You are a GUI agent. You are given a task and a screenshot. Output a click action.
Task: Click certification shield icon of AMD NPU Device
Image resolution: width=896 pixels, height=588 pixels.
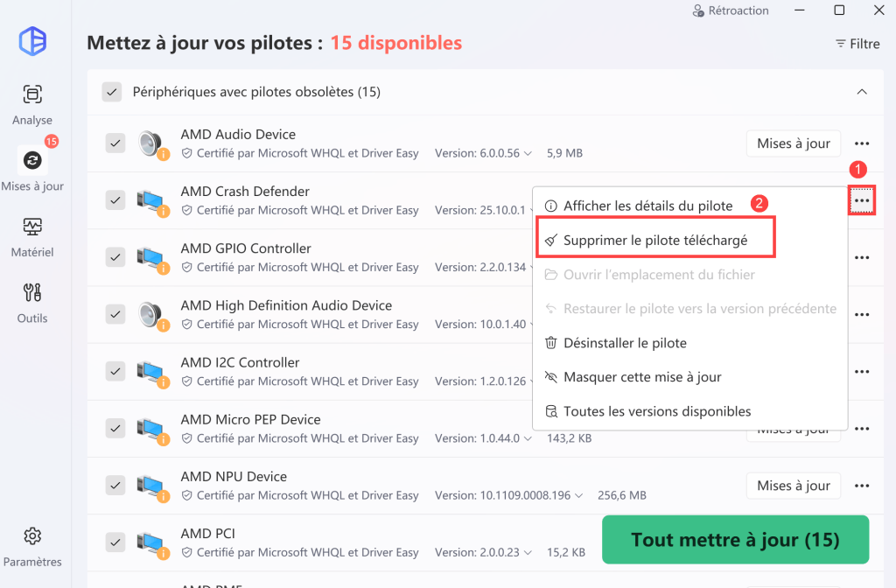pos(186,495)
